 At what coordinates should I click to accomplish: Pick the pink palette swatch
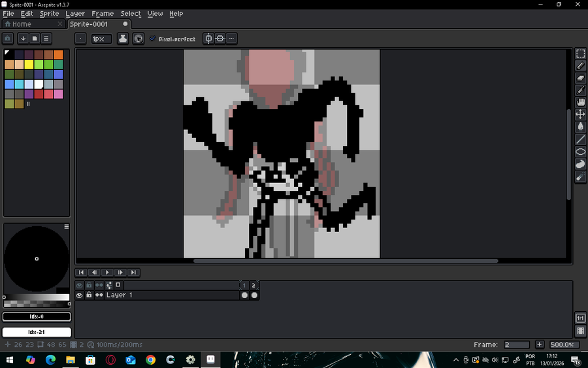click(58, 93)
